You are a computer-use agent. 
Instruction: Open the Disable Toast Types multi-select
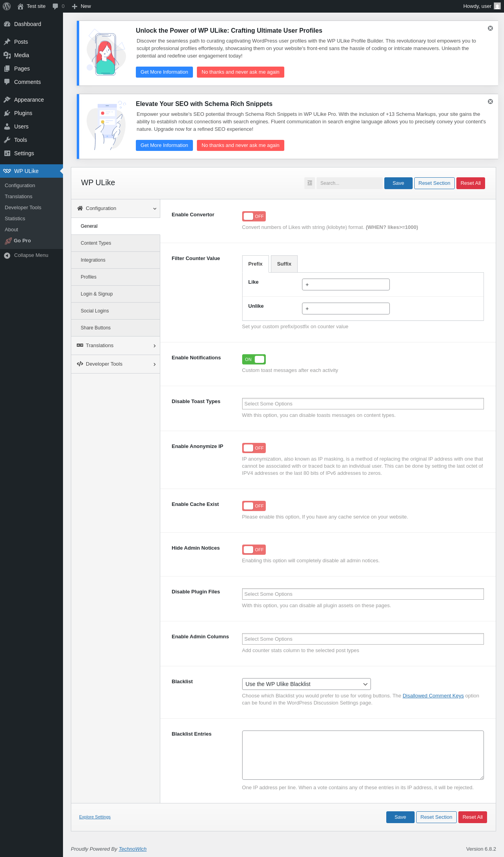(x=363, y=404)
